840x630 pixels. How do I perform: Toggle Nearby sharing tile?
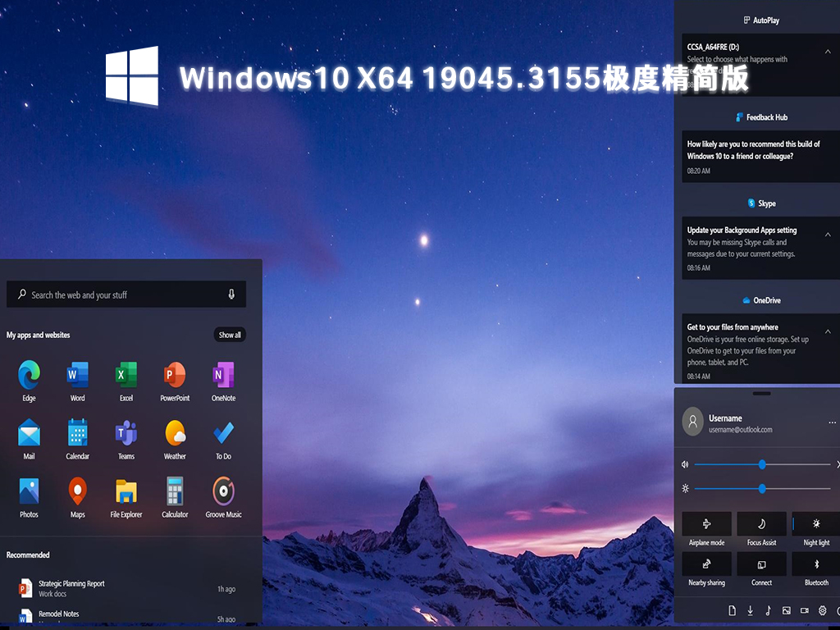click(x=706, y=564)
